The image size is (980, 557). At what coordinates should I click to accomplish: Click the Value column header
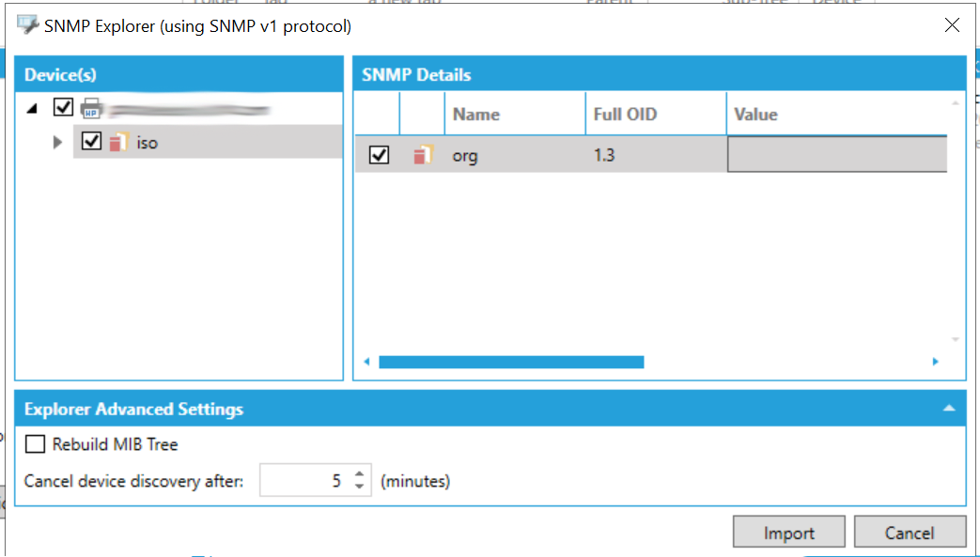point(755,115)
